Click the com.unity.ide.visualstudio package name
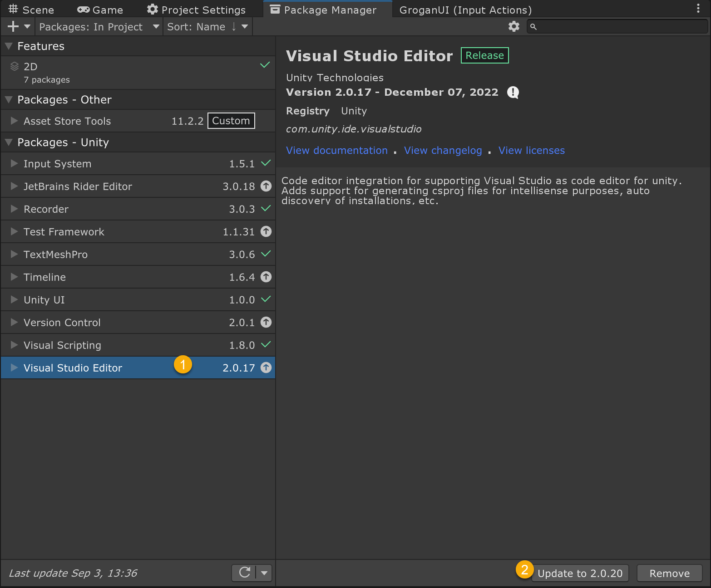Viewport: 711px width, 588px height. coord(354,129)
